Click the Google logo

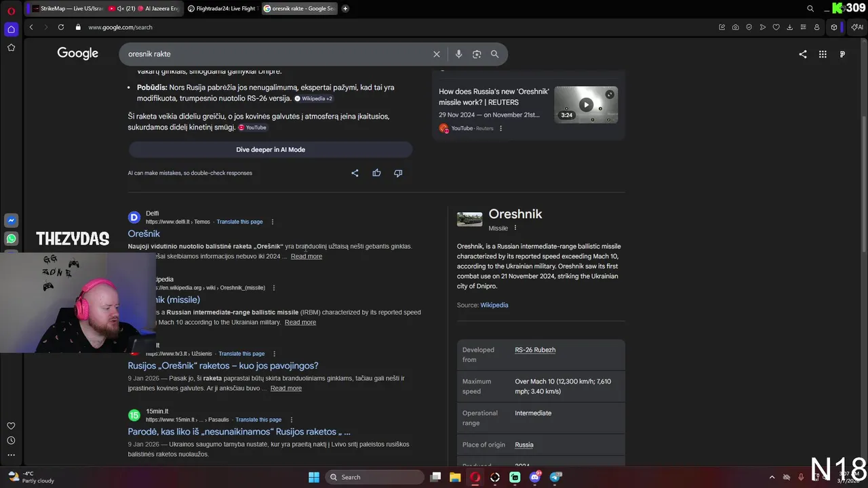(x=78, y=54)
